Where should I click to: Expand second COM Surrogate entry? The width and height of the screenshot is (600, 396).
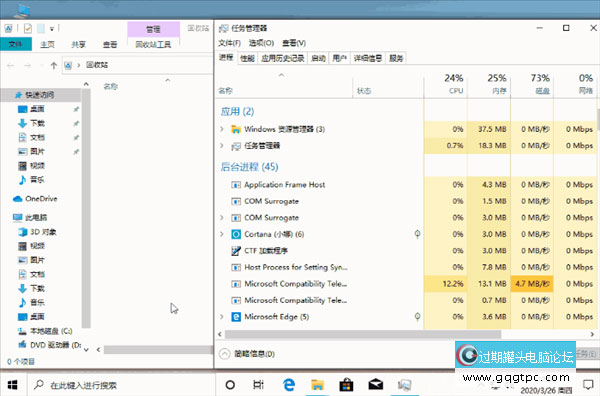point(222,217)
